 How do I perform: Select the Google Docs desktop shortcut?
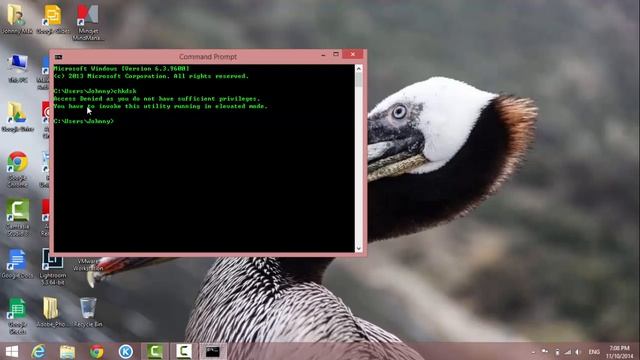pos(17,264)
